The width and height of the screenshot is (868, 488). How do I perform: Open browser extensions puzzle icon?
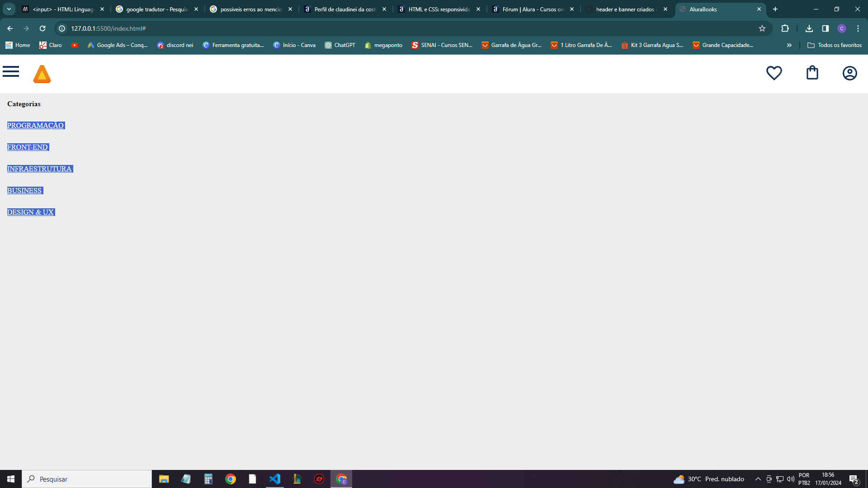[785, 28]
